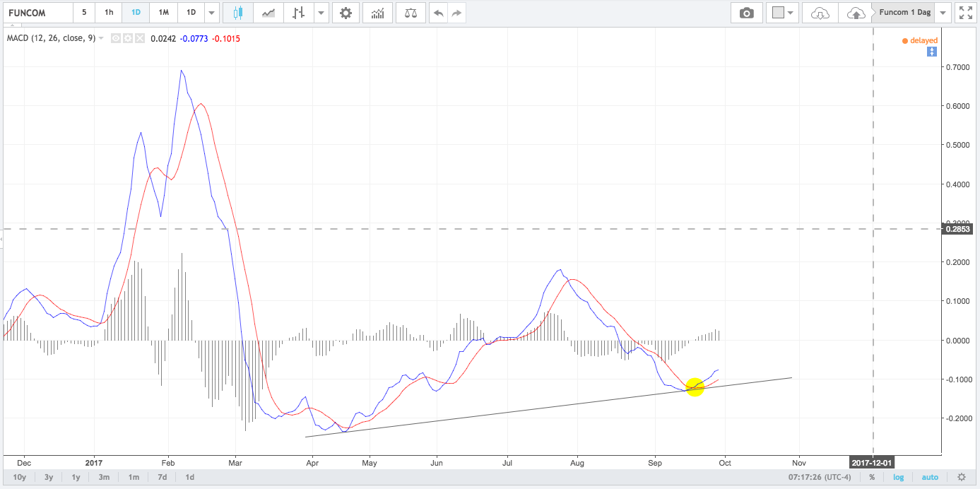Switch to area chart style

click(x=268, y=13)
